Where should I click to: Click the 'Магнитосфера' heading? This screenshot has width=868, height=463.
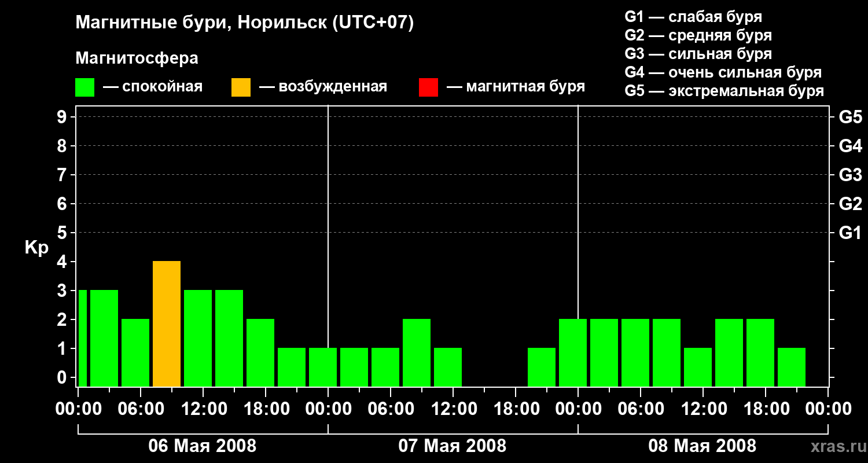137,58
